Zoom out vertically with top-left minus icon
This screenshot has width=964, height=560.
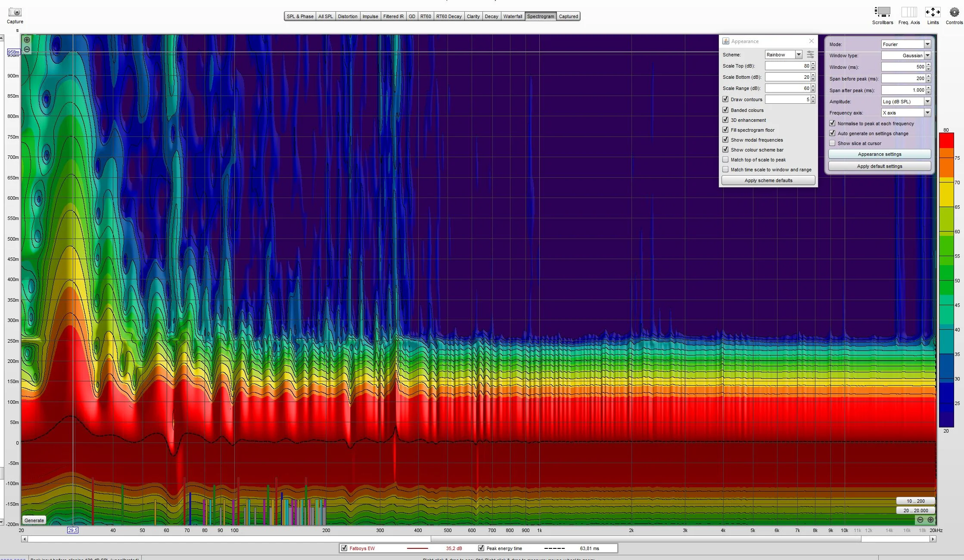click(27, 50)
